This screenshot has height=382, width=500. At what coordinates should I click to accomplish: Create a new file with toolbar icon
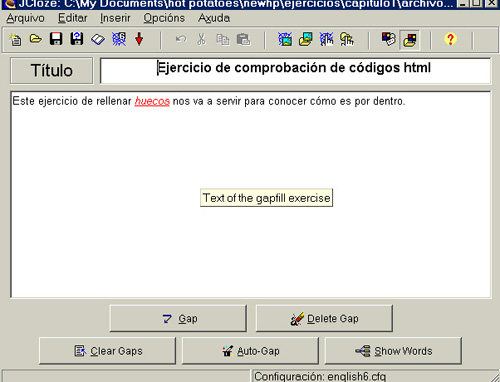(15, 39)
